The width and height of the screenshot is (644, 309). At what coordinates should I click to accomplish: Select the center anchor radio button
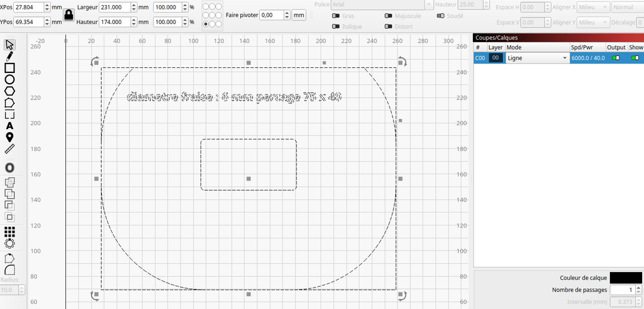click(x=213, y=15)
